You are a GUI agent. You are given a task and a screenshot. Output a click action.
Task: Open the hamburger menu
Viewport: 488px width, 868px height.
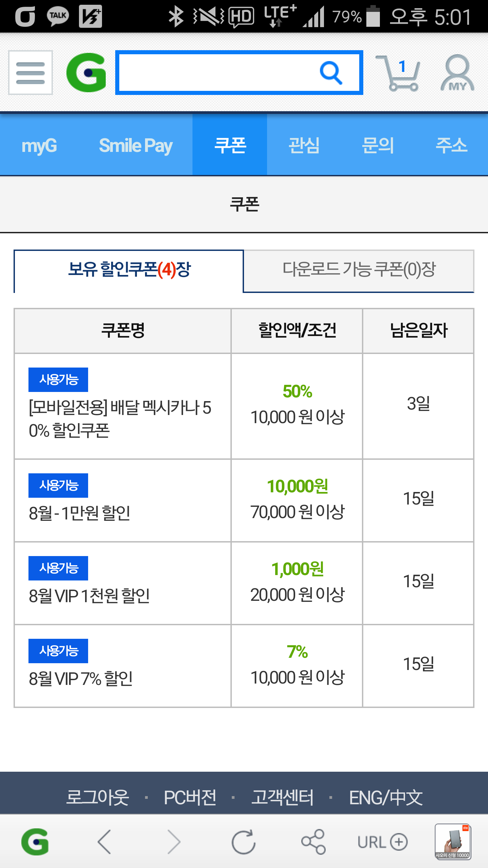click(x=30, y=73)
